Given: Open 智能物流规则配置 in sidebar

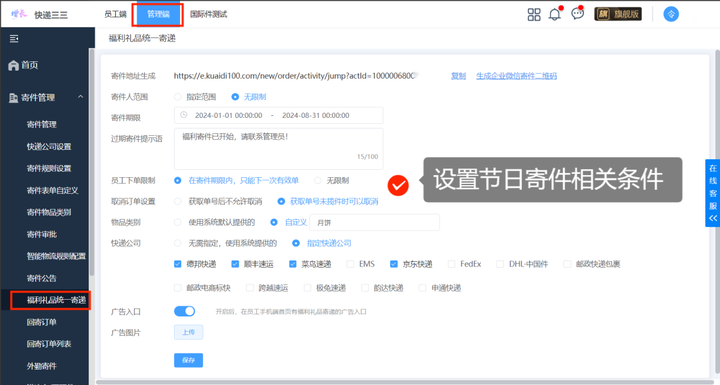Looking at the screenshot, I should pos(56,256).
